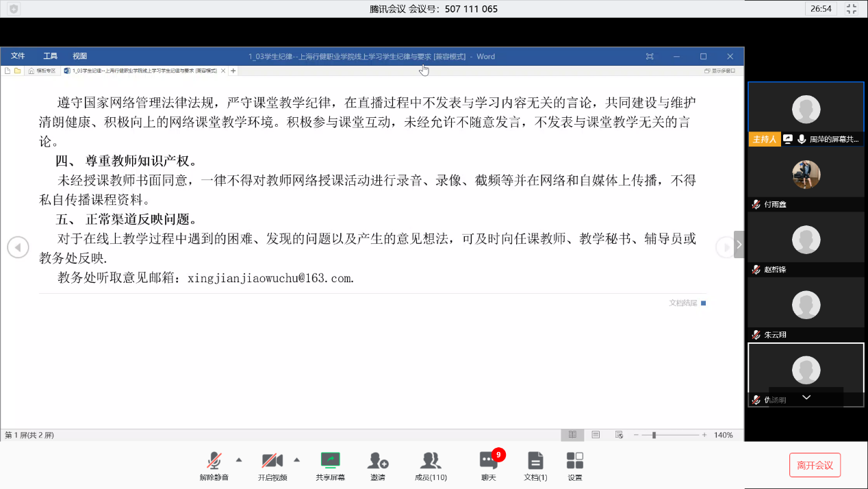The width and height of the screenshot is (868, 489).
Task: Collapse the participant video side panel
Action: coord(739,244)
